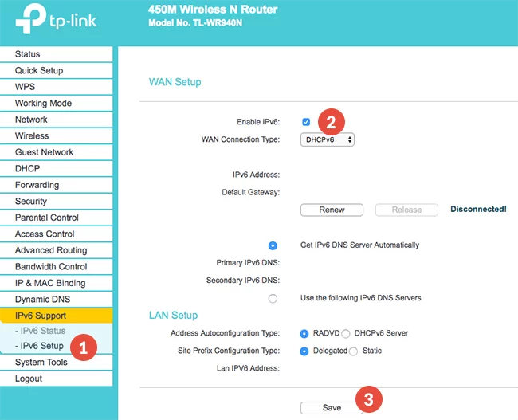Open IPv6 Setup submenu
The image size is (518, 420).
[39, 346]
